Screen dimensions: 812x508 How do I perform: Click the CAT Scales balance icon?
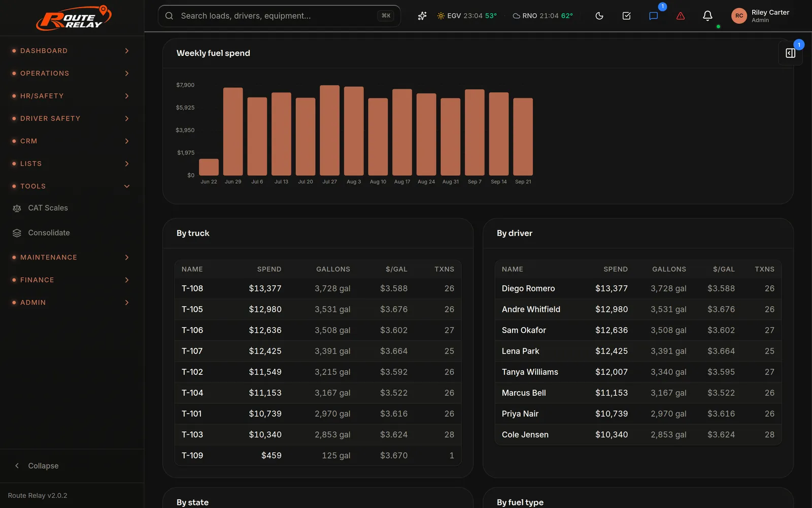[17, 208]
